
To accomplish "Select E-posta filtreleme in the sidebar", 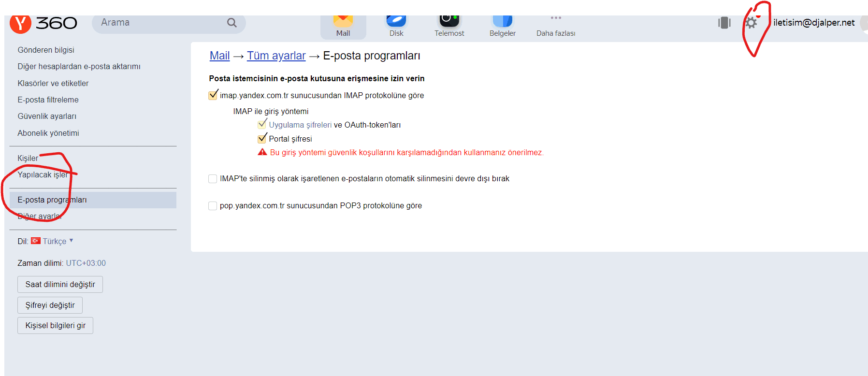I will click(x=48, y=100).
